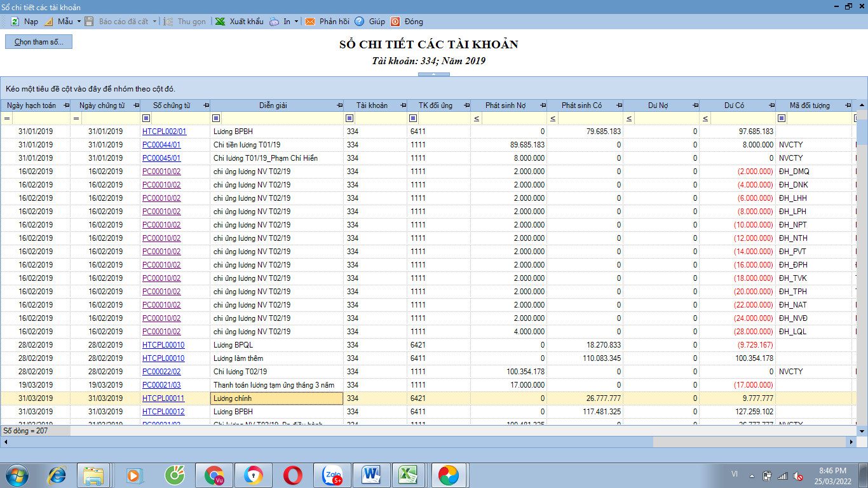Pin the Ngày chứng từ column
This screenshot has height=488, width=868.
point(136,105)
